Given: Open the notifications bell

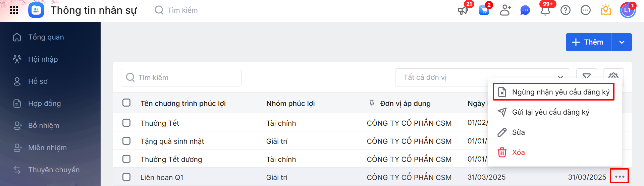Looking at the screenshot, I should click(x=545, y=10).
